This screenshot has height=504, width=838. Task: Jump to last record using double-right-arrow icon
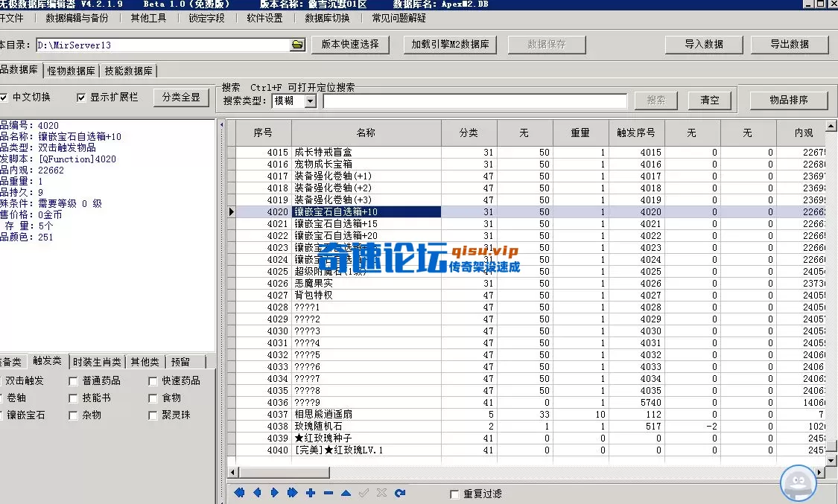tap(292, 492)
